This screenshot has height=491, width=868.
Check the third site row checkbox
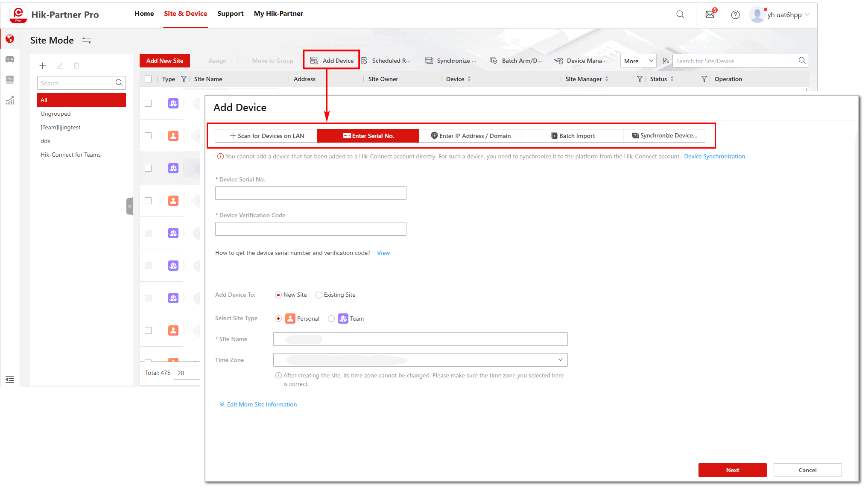point(148,168)
